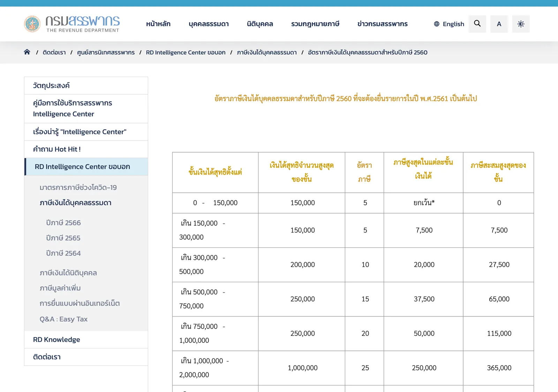This screenshot has width=558, height=392.
Task: Open the search magnifier icon
Action: point(477,24)
